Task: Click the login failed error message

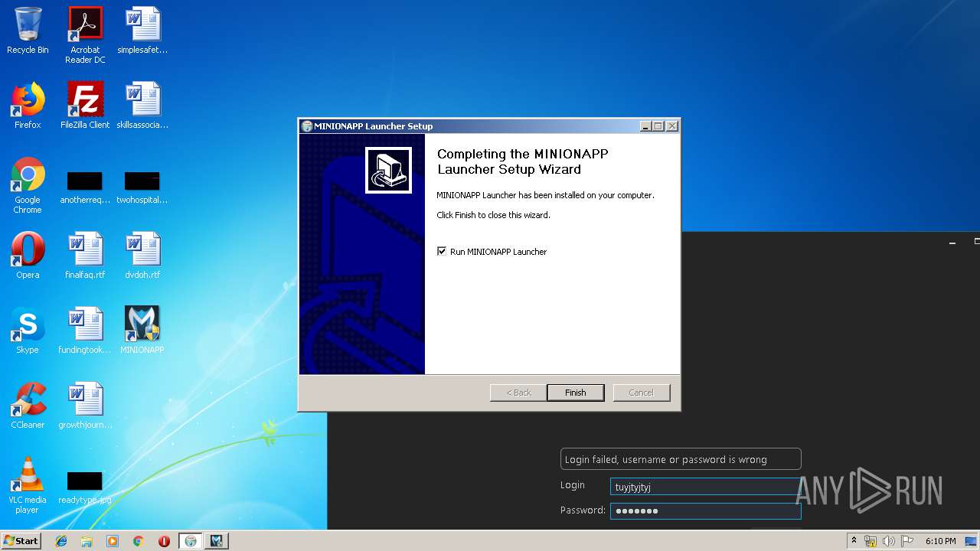Action: pyautogui.click(x=681, y=459)
